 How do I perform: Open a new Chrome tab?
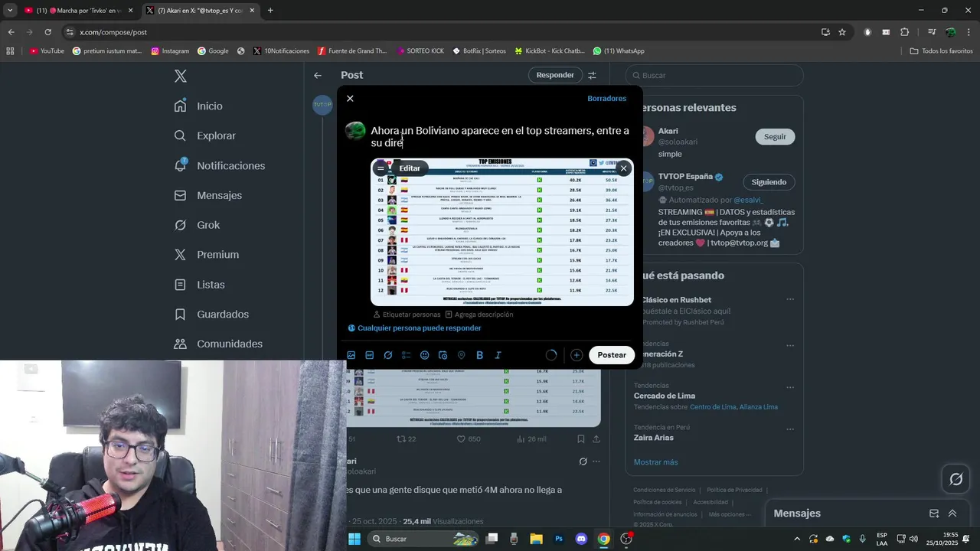[270, 11]
